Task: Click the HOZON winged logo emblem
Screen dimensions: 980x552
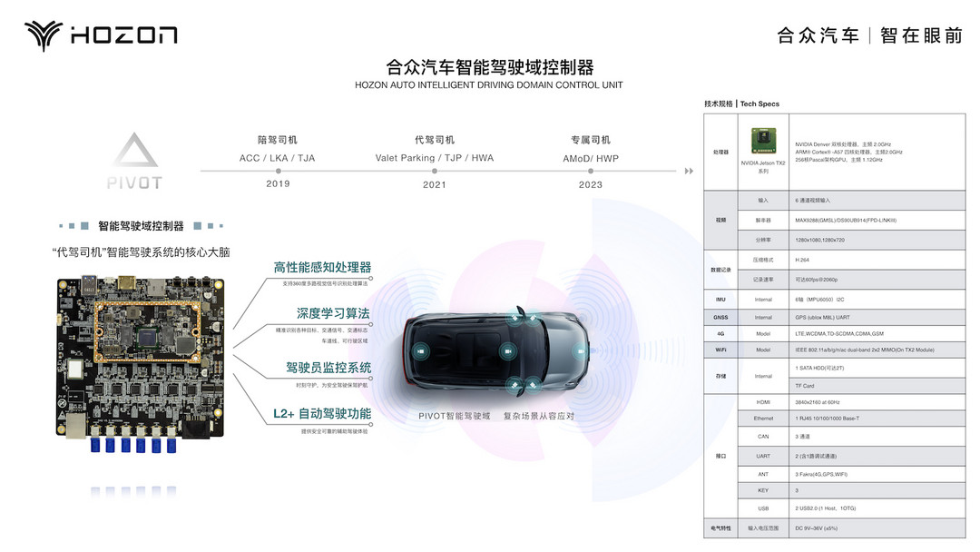Action: tap(44, 35)
